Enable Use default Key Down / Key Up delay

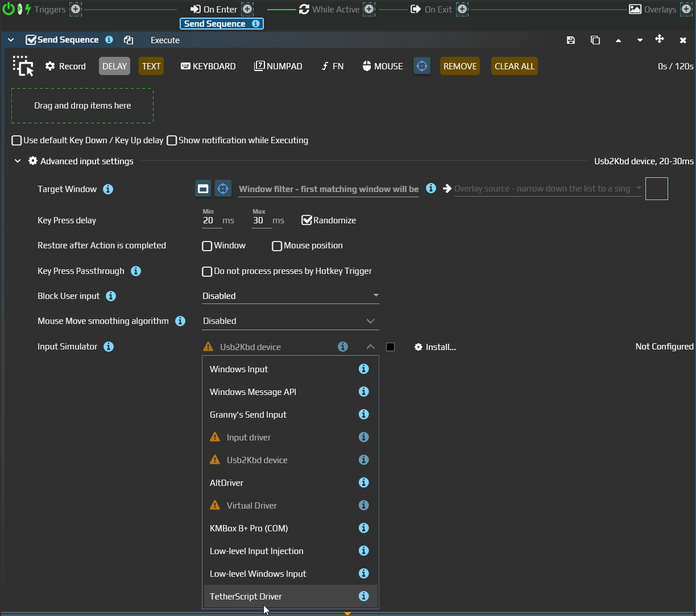(x=17, y=140)
